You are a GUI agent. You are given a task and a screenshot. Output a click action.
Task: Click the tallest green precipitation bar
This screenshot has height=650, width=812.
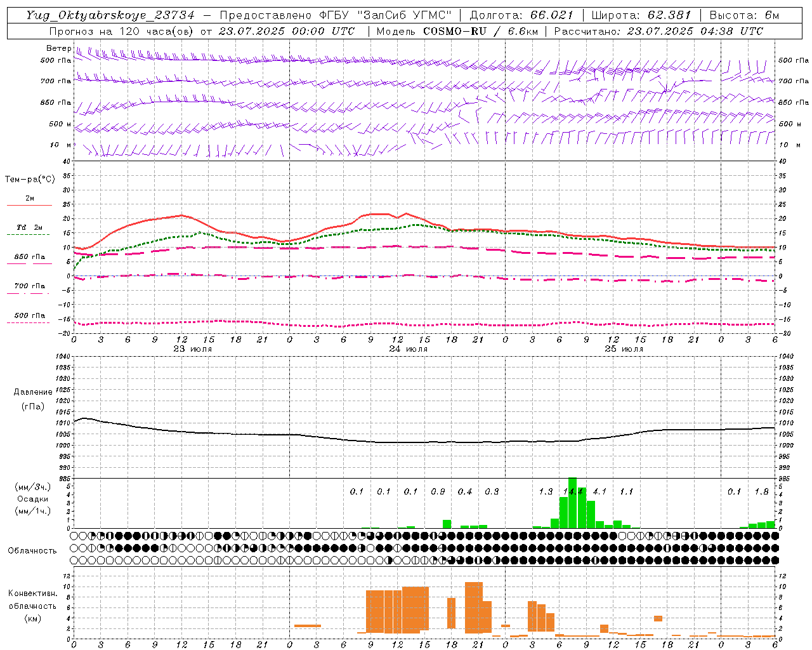click(572, 503)
